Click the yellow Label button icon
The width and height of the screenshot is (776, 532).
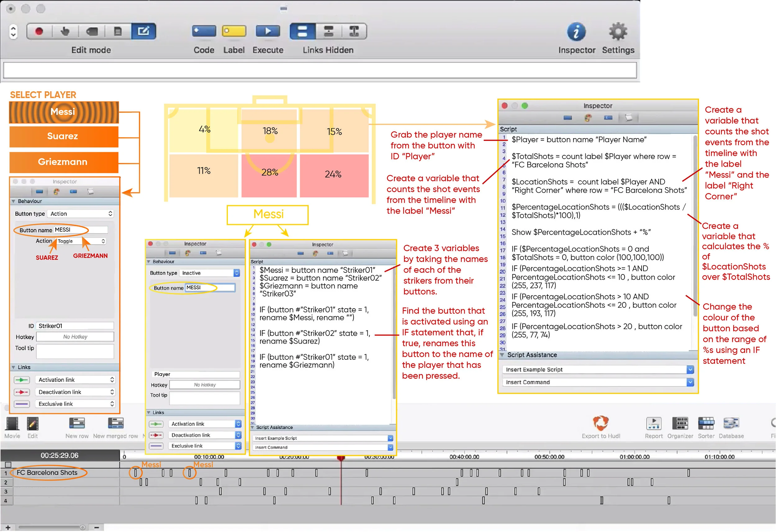coord(234,31)
